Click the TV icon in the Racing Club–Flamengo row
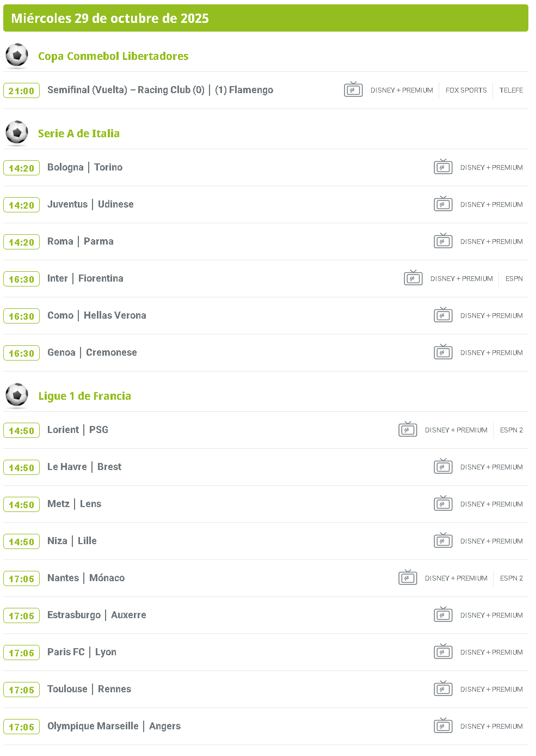Viewport: 536px width, 756px height. click(x=353, y=89)
